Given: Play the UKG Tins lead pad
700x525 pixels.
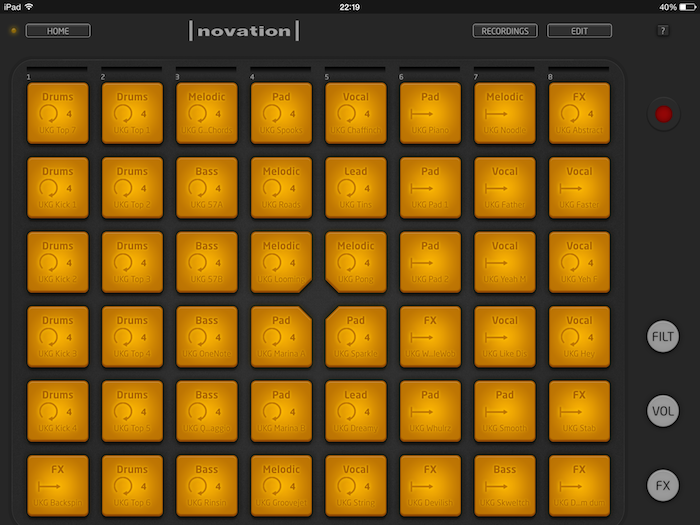Looking at the screenshot, I should pyautogui.click(x=356, y=188).
